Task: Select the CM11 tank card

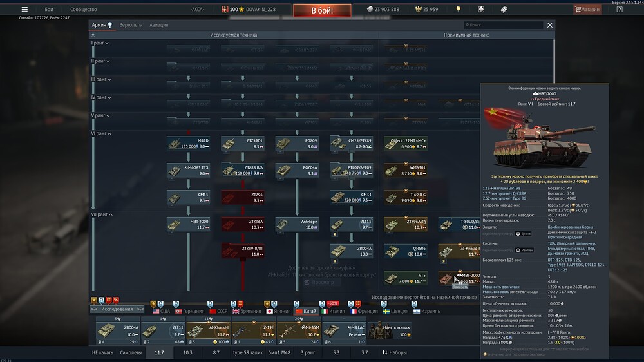Action: pos(189,197)
